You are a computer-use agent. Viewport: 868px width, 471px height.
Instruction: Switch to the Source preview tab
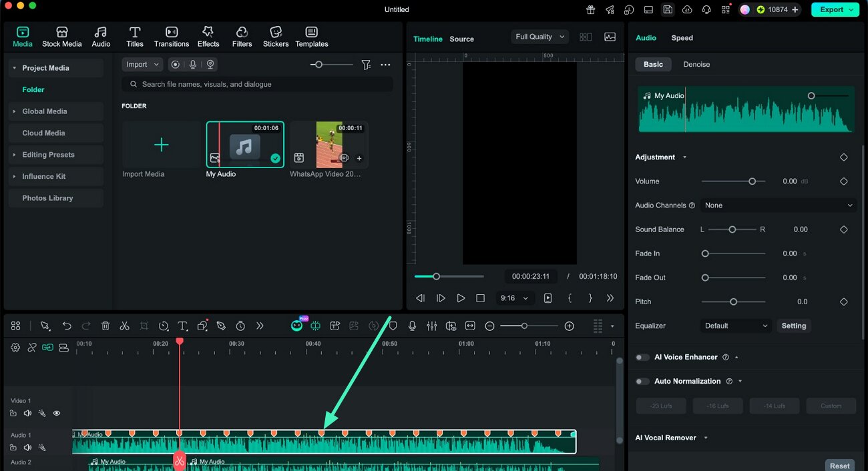(x=461, y=39)
